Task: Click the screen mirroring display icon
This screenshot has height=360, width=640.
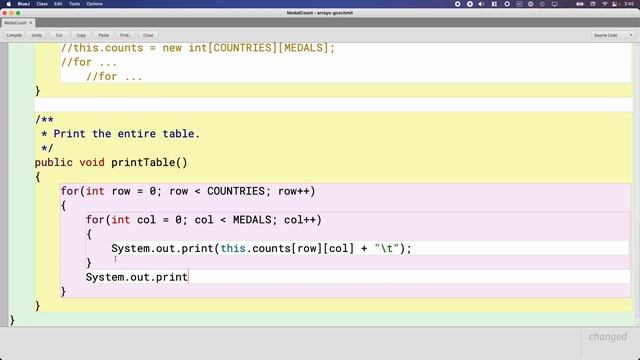Action: (554, 4)
